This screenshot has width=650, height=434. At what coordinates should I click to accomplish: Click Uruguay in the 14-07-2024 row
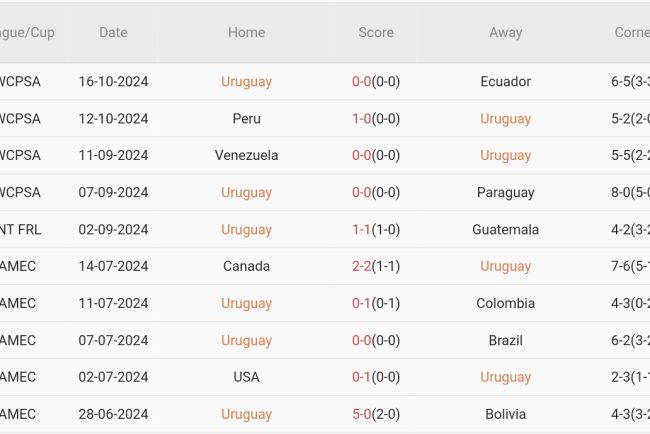click(505, 266)
